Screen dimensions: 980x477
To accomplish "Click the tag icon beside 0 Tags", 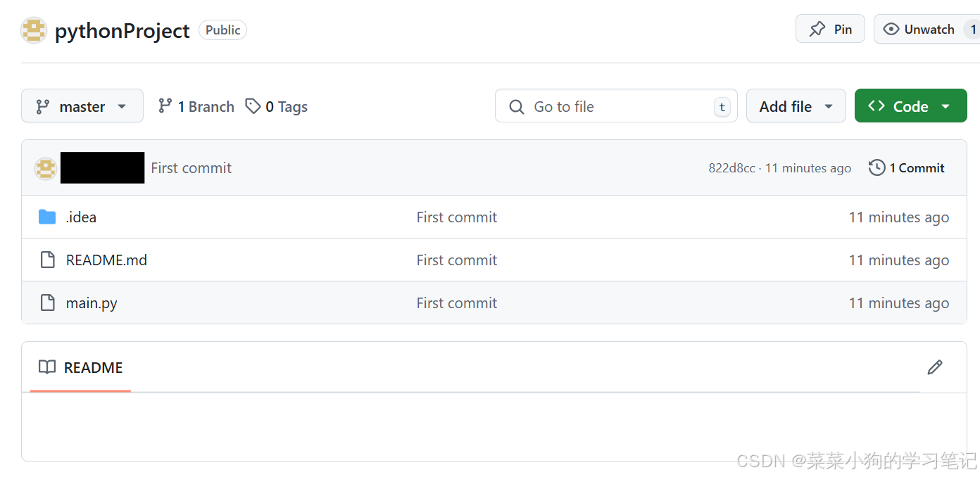I will click(x=253, y=106).
